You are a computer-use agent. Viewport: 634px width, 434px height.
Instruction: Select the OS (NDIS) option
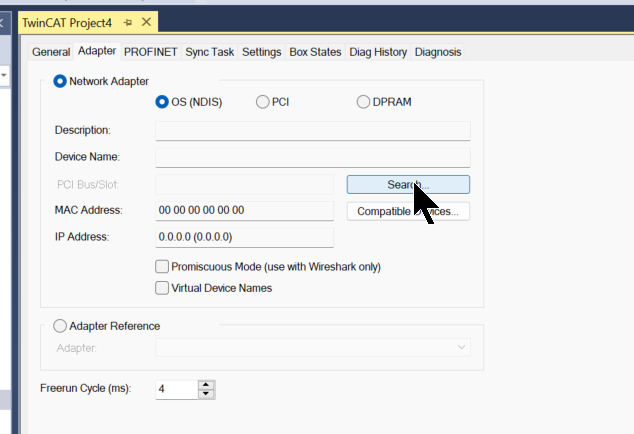[x=162, y=102]
